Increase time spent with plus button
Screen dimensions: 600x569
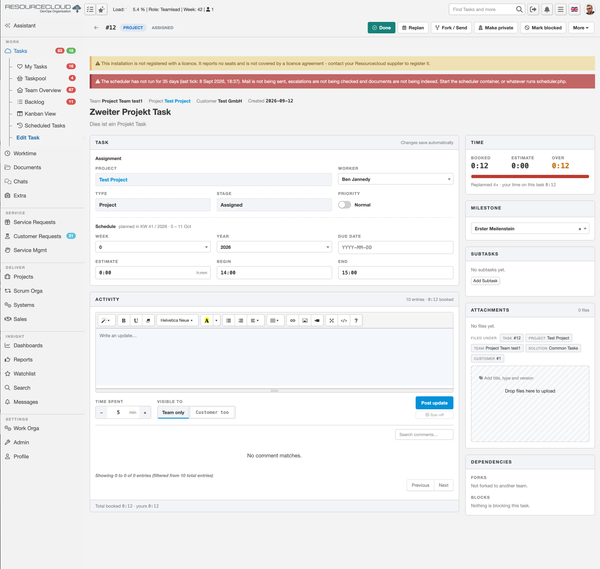145,412
